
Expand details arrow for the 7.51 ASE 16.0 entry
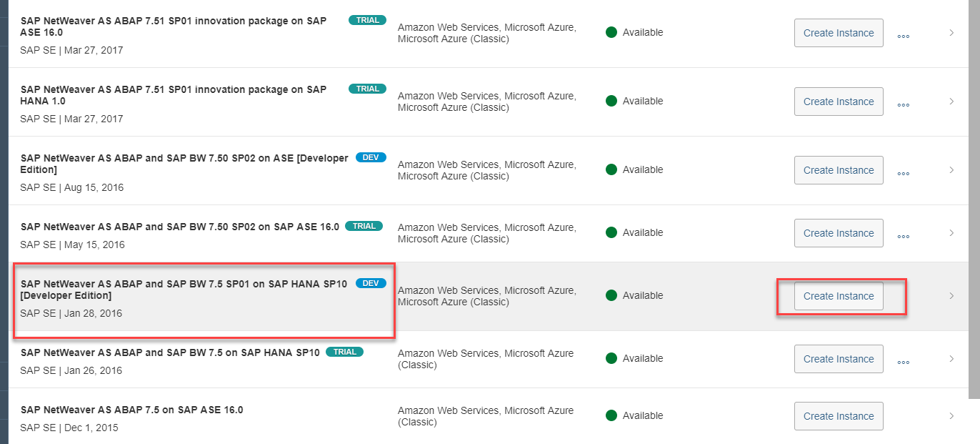click(x=951, y=32)
